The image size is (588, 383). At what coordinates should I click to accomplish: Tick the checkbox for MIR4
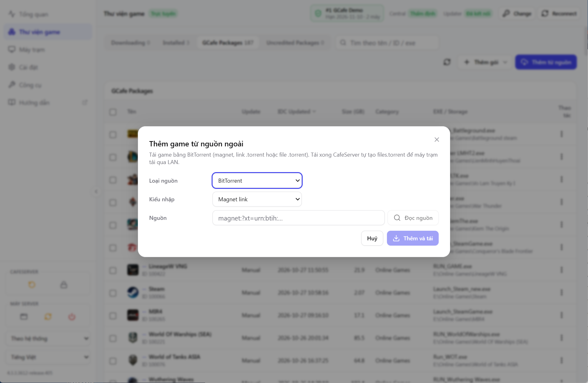[x=113, y=316]
